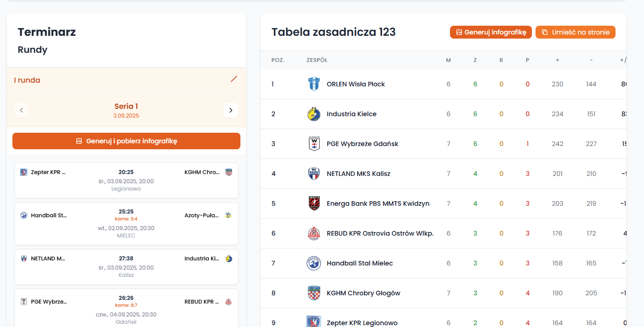Select the Zepter KPR Legionowo table row
The height and width of the screenshot is (327, 644).
[362, 322]
